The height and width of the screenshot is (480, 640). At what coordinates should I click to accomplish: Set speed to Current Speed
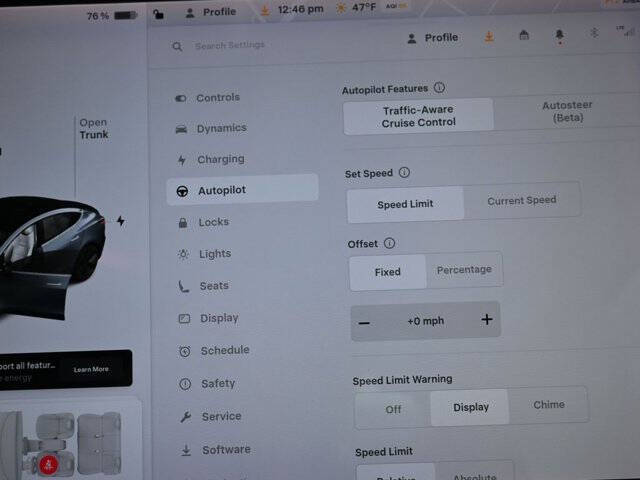pos(522,200)
